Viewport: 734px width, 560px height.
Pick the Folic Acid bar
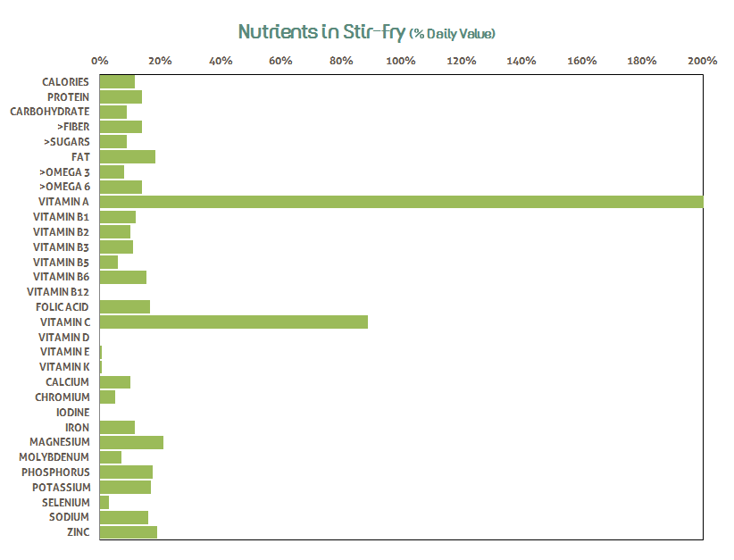pyautogui.click(x=124, y=306)
